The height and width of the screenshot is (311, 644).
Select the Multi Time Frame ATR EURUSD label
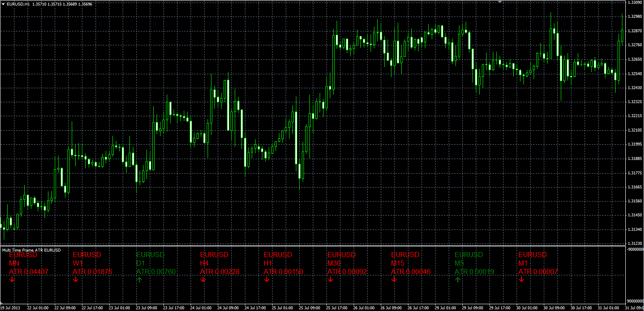tap(31, 250)
